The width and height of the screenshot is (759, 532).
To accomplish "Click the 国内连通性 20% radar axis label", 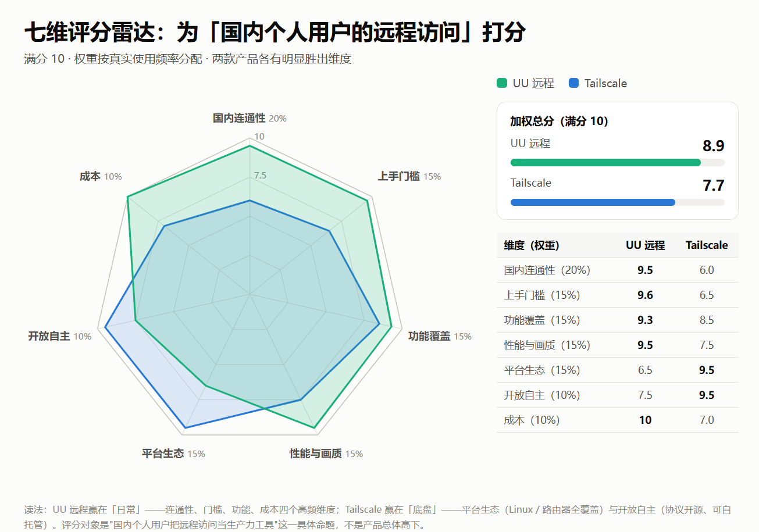I will pyautogui.click(x=250, y=118).
